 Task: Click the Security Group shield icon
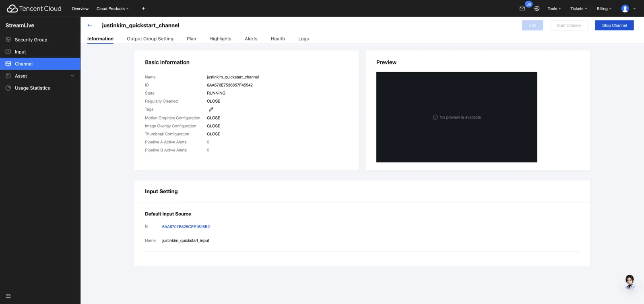click(8, 40)
